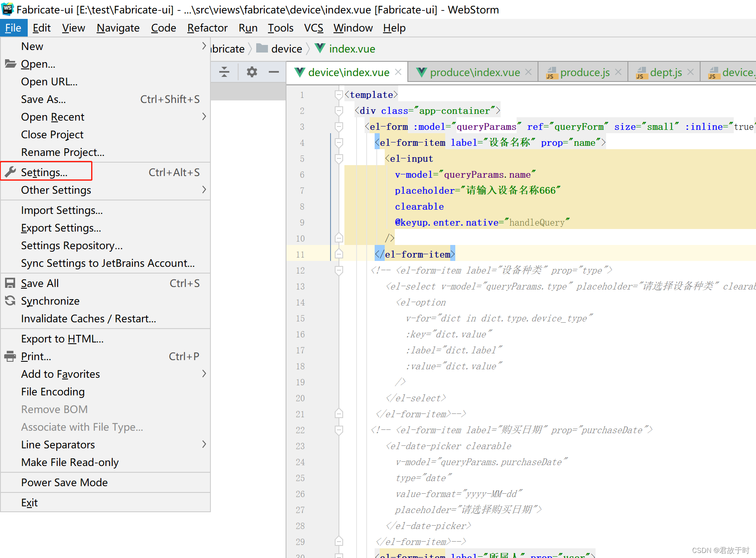The image size is (756, 558).
Task: Open the Edit menu
Action: click(42, 28)
